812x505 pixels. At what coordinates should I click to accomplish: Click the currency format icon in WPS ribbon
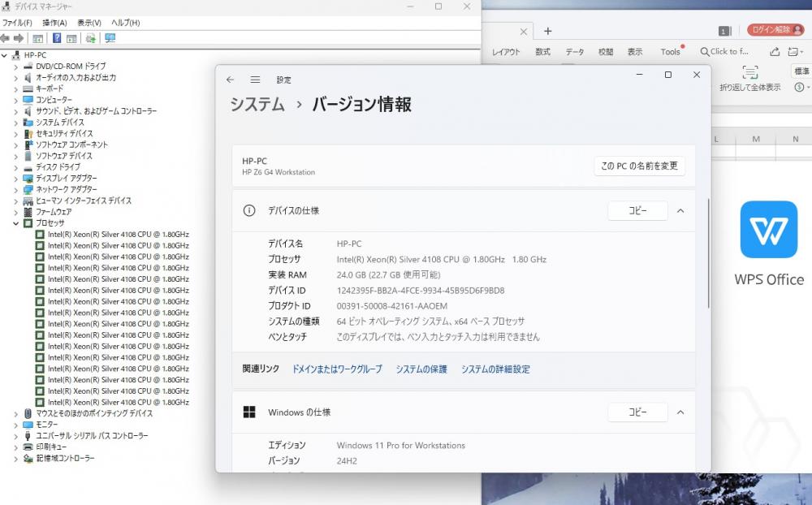[x=799, y=87]
